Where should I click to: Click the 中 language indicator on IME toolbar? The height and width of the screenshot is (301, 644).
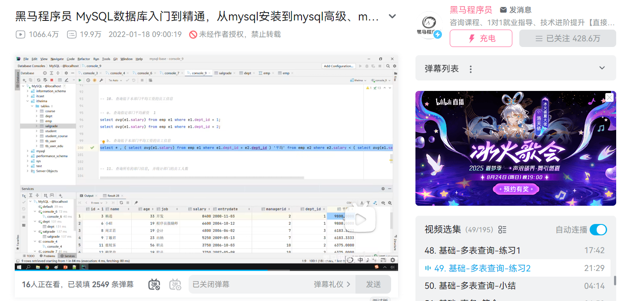[360, 260]
